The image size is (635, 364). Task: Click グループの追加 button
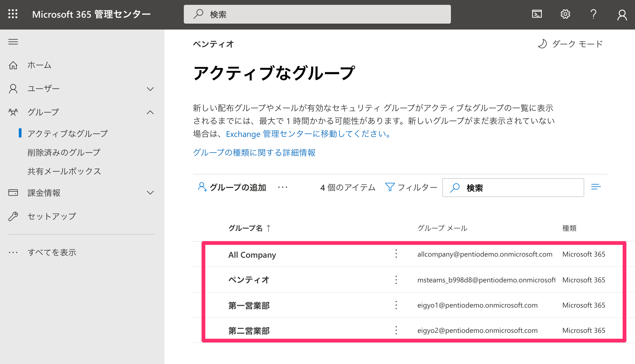(x=232, y=187)
